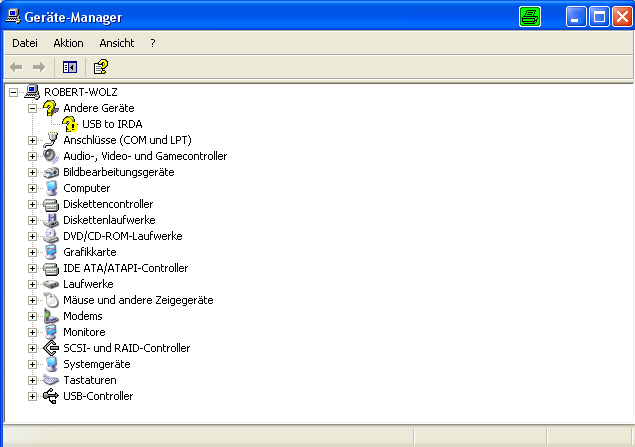
Task: Select the USB to IRDA device label
Action: pos(112,124)
